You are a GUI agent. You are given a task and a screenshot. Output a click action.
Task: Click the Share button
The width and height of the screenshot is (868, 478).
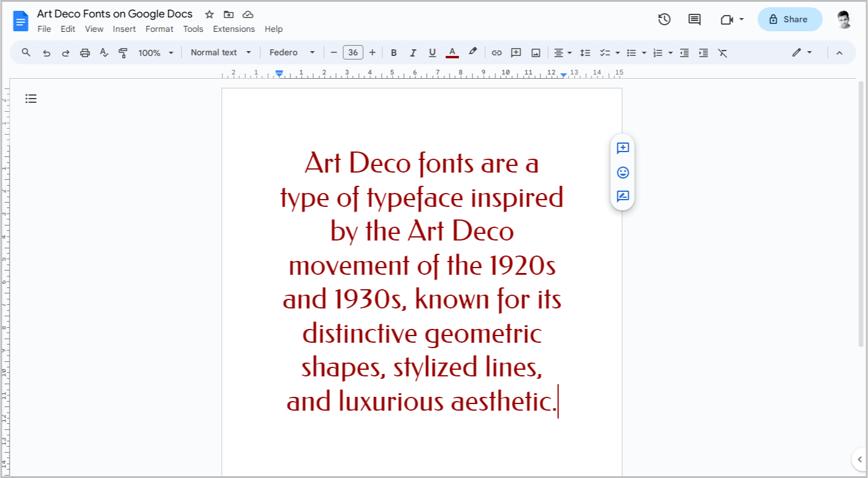click(x=789, y=19)
